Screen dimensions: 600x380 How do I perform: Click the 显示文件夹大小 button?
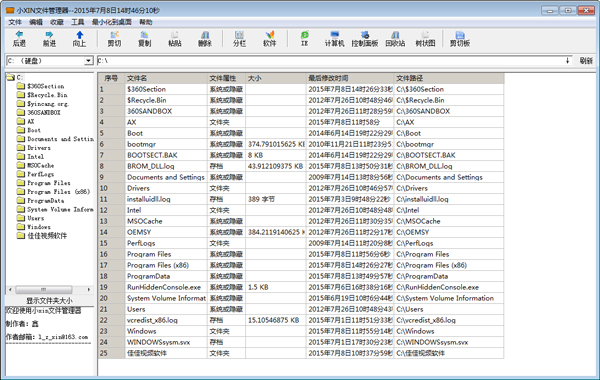[49, 300]
